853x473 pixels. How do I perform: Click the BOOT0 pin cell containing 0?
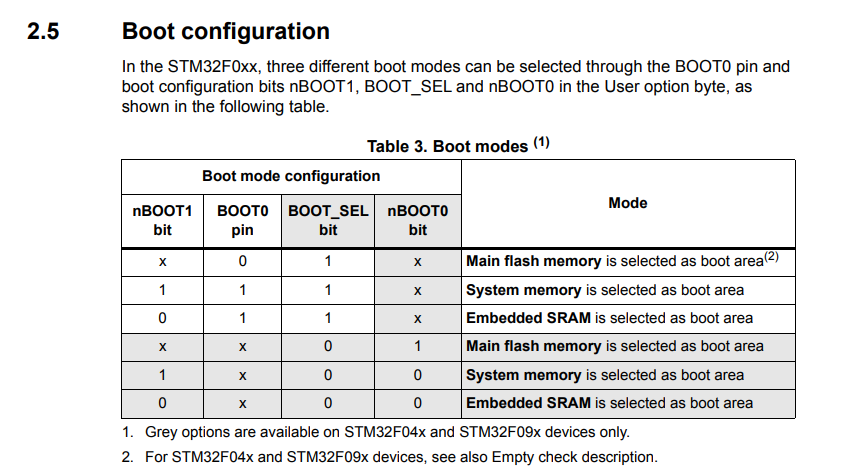pos(242,262)
